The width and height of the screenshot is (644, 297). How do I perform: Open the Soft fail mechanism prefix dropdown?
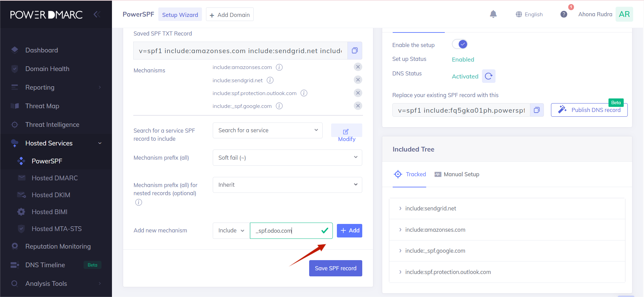point(287,158)
